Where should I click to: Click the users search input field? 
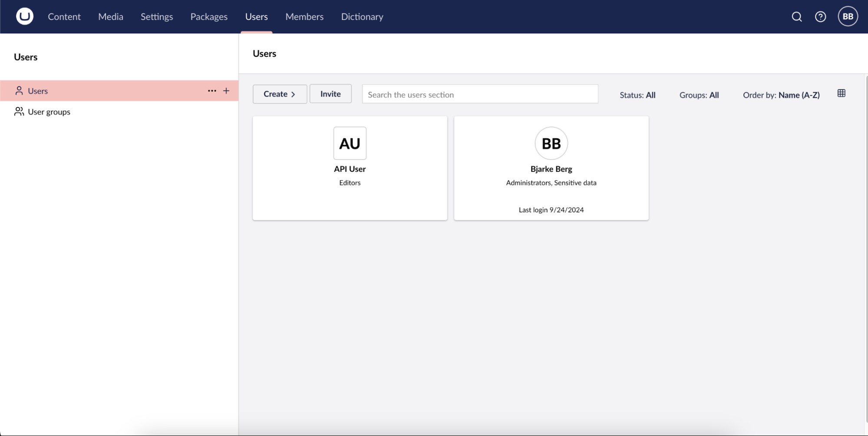pyautogui.click(x=480, y=94)
